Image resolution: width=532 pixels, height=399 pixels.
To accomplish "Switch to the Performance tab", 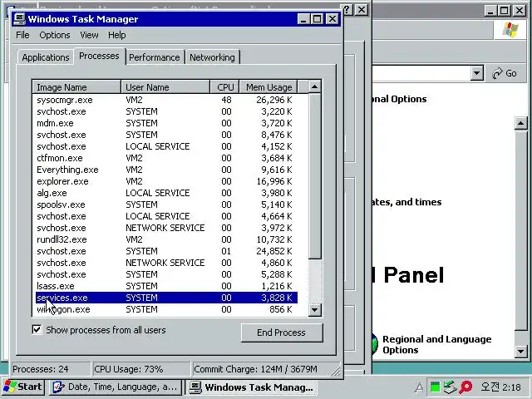I will click(155, 57).
